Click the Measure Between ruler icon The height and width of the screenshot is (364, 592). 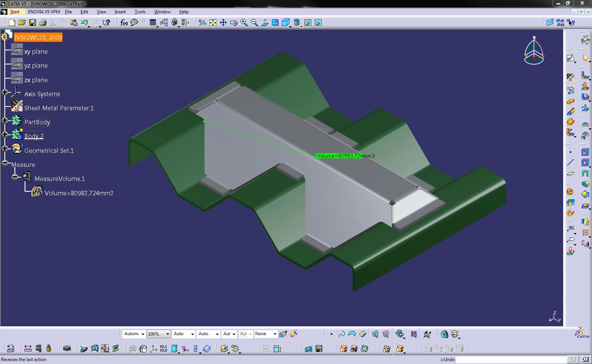tap(28, 348)
